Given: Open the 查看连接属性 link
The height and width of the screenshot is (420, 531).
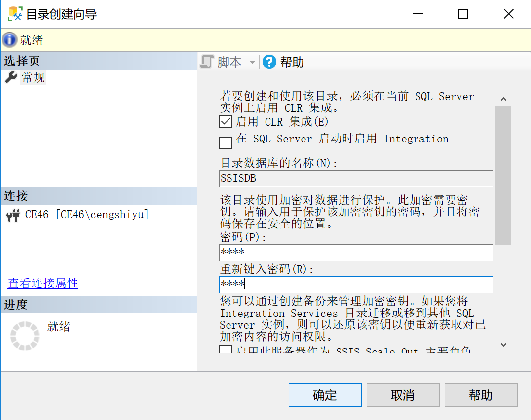Looking at the screenshot, I should [x=43, y=283].
